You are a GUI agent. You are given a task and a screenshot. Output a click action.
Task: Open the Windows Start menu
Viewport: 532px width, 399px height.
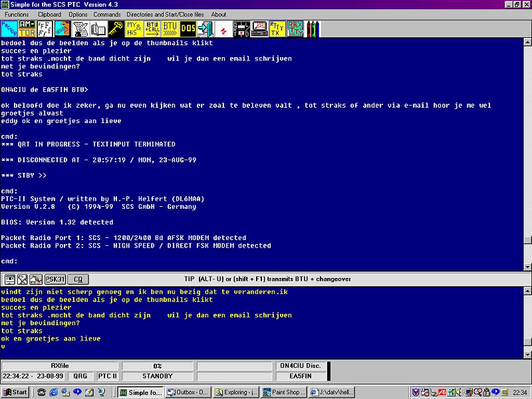click(15, 392)
